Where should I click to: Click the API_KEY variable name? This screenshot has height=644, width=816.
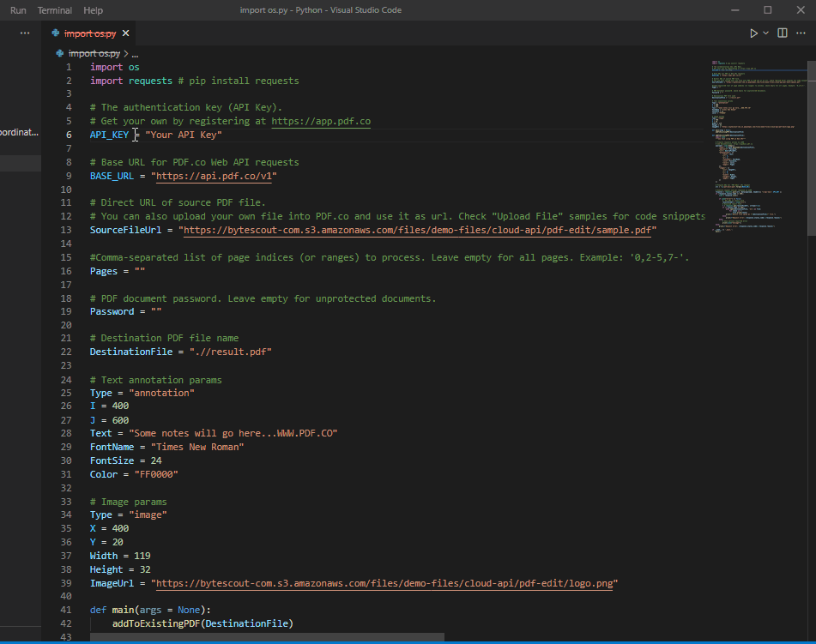(109, 135)
